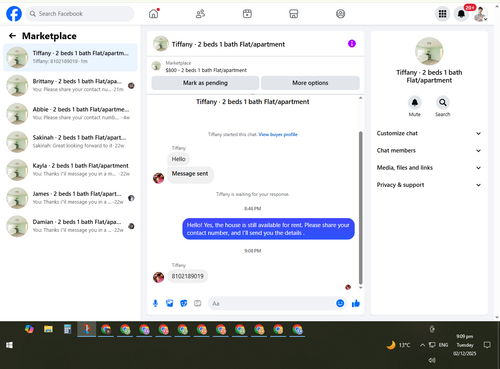Click the Facebook logo
The height and width of the screenshot is (369, 500).
pos(14,14)
